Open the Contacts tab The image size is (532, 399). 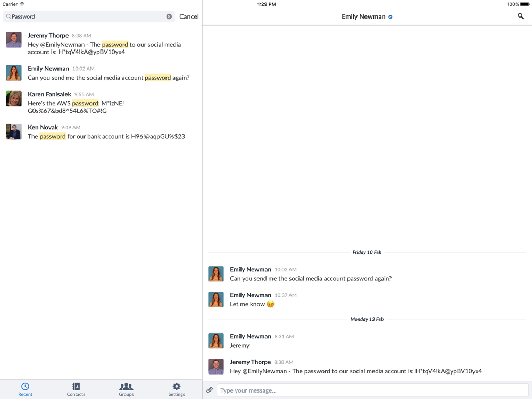[x=76, y=389]
